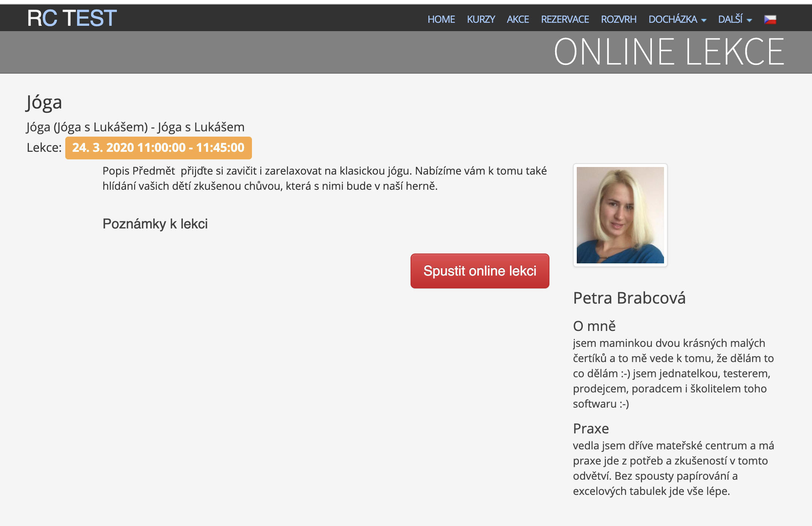812x526 pixels.
Task: Click the instructor profile photo
Action: pyautogui.click(x=620, y=215)
